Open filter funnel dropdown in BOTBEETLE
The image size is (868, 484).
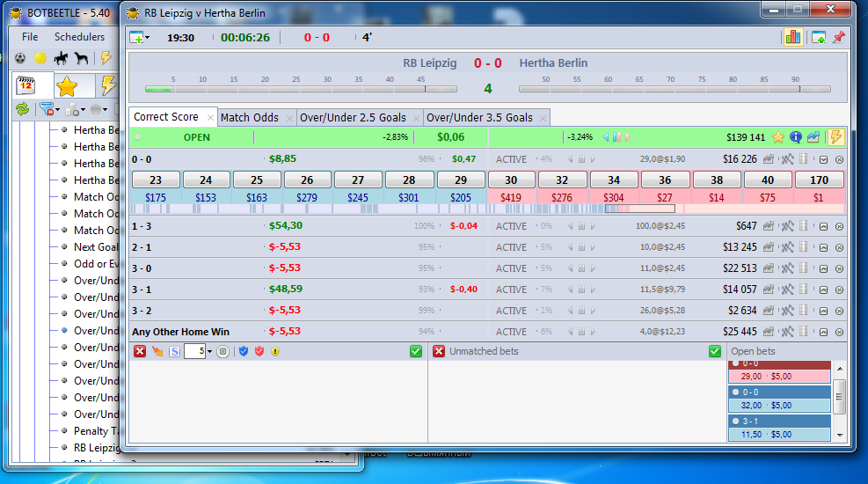pos(49,110)
